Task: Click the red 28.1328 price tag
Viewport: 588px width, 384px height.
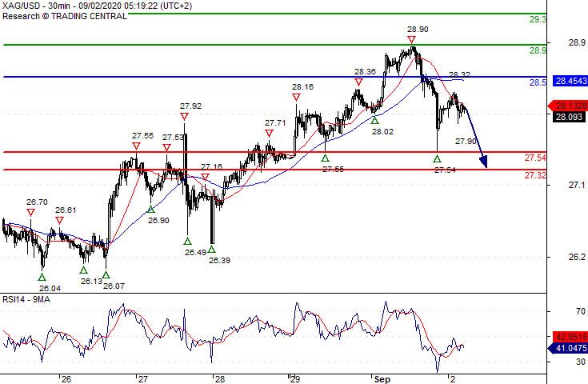Action: [569, 106]
